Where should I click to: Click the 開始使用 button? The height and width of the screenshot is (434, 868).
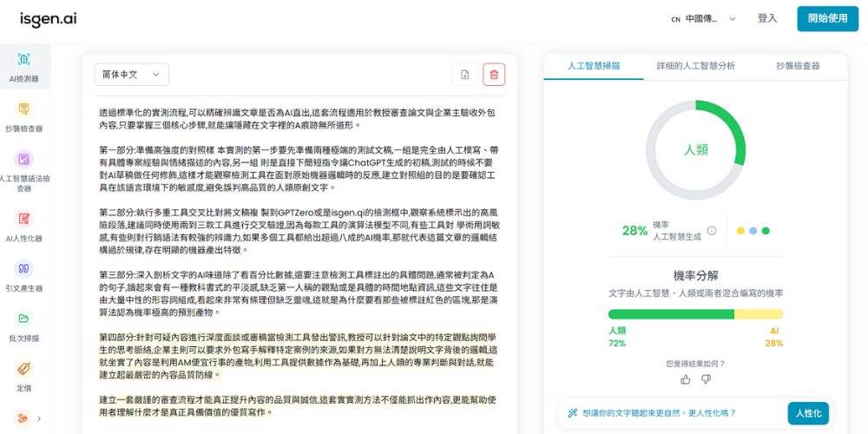coord(827,18)
